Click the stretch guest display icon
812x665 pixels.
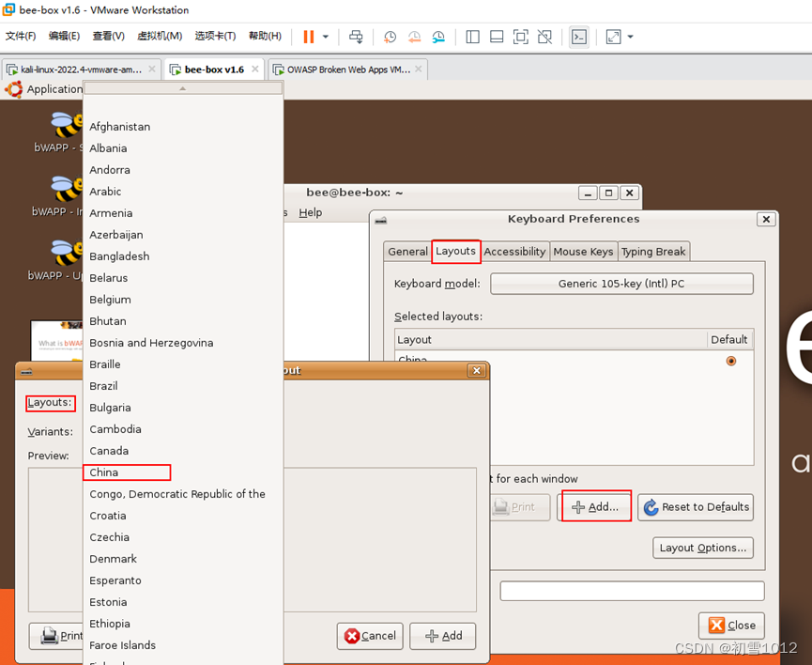[613, 37]
